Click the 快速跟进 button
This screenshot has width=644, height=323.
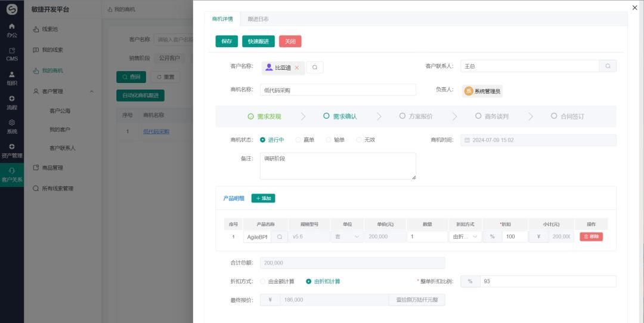tap(258, 41)
